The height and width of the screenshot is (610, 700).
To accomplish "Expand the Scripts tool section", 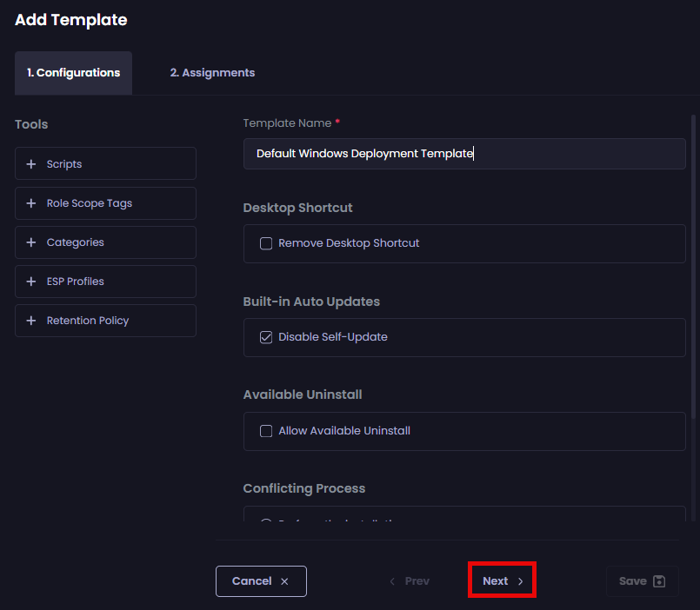I will (105, 164).
